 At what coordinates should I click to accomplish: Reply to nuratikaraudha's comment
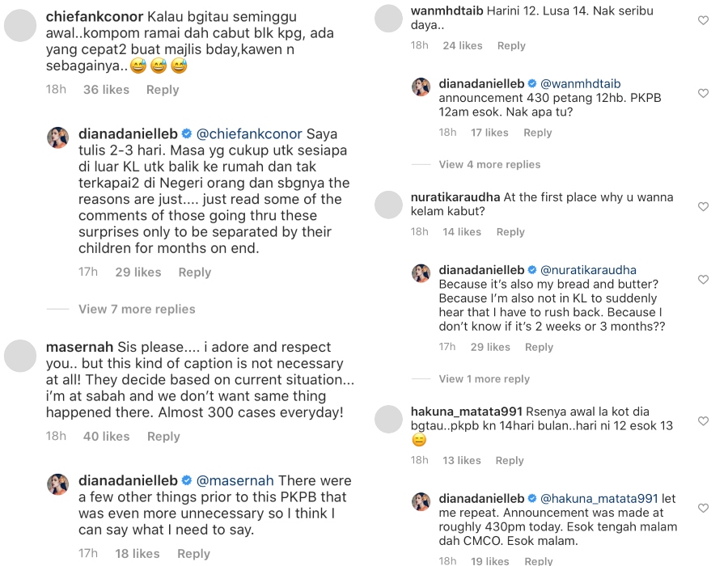coord(510,232)
